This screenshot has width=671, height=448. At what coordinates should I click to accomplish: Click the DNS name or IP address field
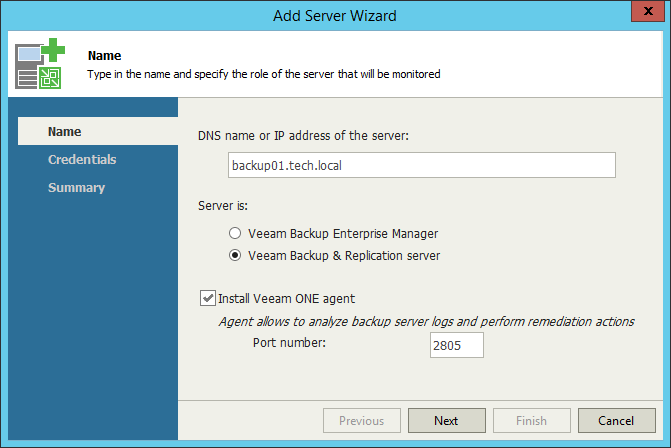[x=422, y=165]
